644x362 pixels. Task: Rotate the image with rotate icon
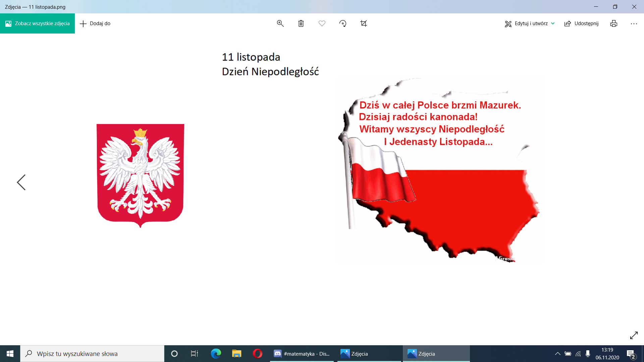[x=343, y=23]
